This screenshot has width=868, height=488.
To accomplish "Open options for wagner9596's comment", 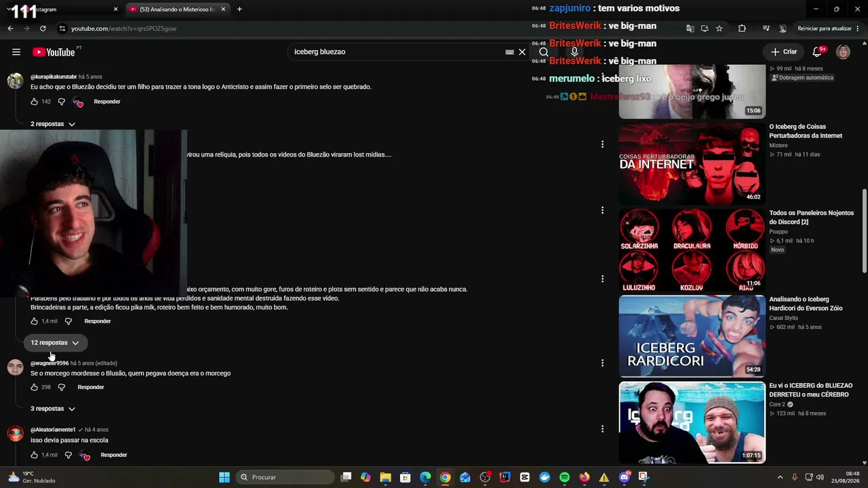I will click(x=602, y=363).
